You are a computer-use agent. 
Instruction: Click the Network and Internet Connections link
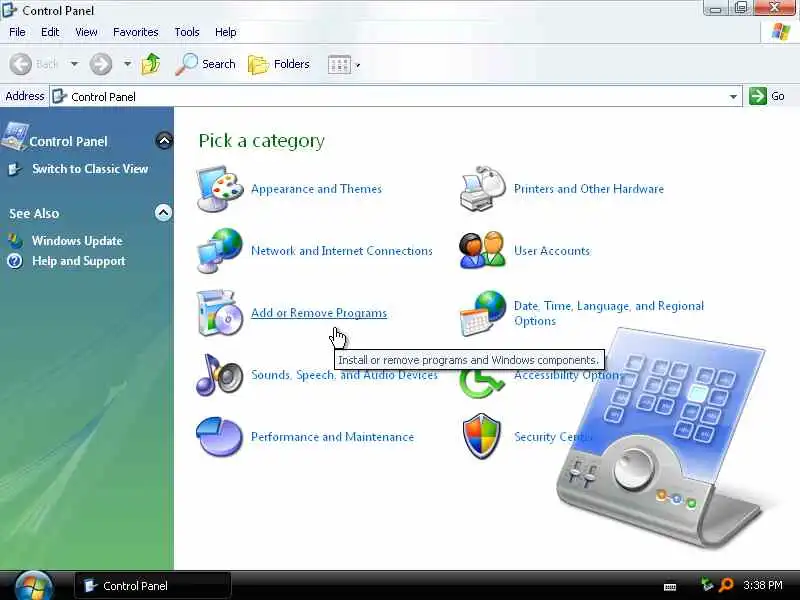click(x=342, y=251)
